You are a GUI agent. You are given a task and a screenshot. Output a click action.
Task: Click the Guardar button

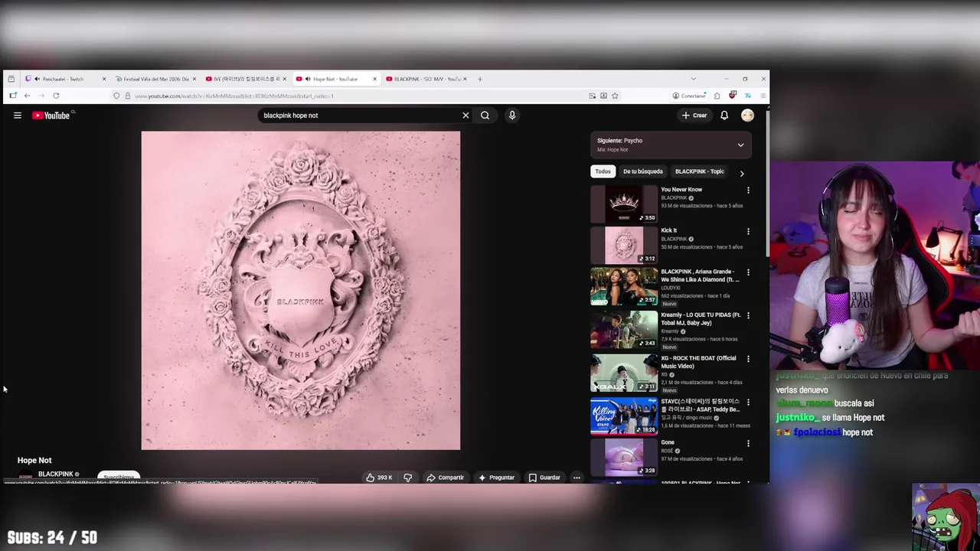[544, 478]
